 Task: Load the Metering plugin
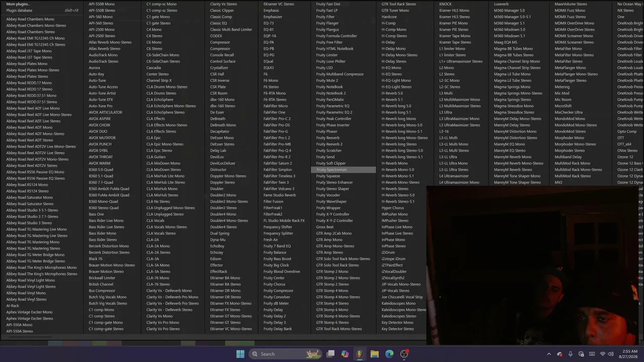[562, 87]
